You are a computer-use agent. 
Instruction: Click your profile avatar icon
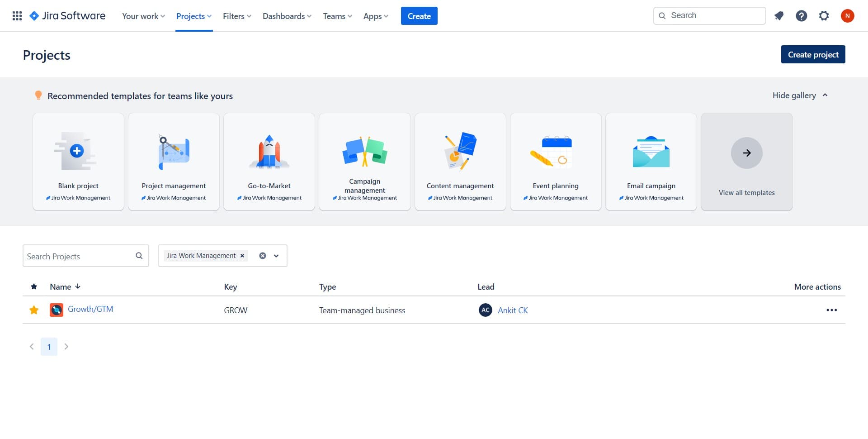pyautogui.click(x=848, y=15)
